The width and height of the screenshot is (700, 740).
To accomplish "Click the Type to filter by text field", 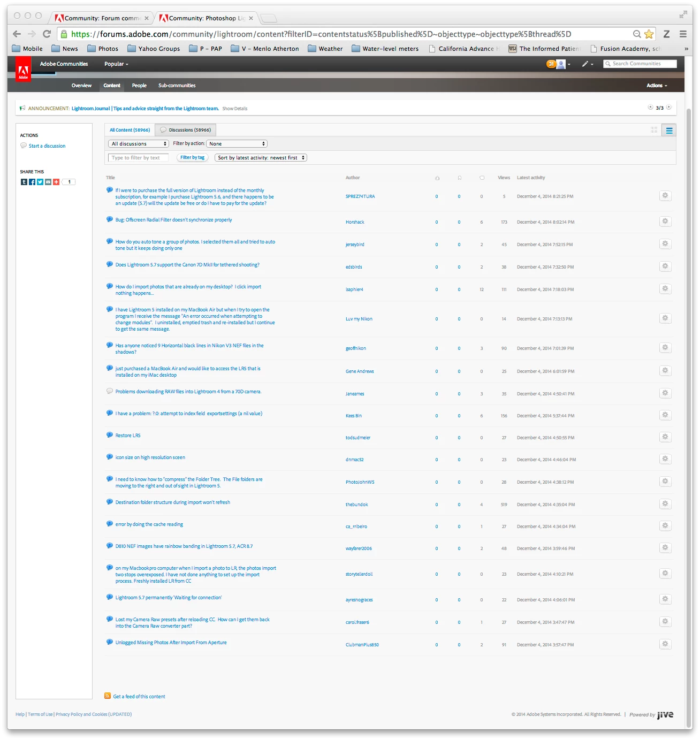I will click(x=138, y=157).
